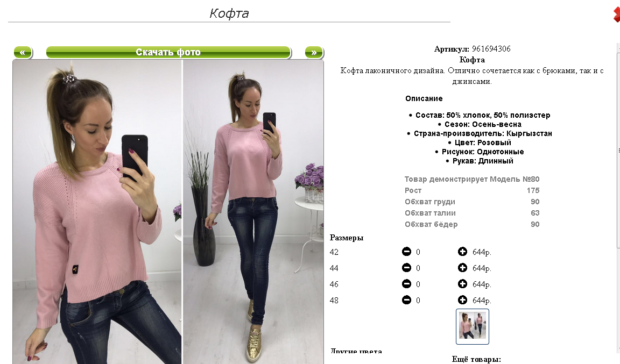The width and height of the screenshot is (620, 364).
Task: Close the product popup with red X
Action: 616,14
